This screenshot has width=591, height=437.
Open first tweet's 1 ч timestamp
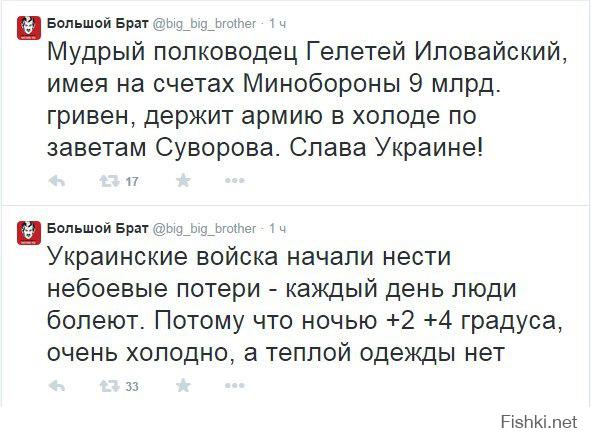(278, 24)
